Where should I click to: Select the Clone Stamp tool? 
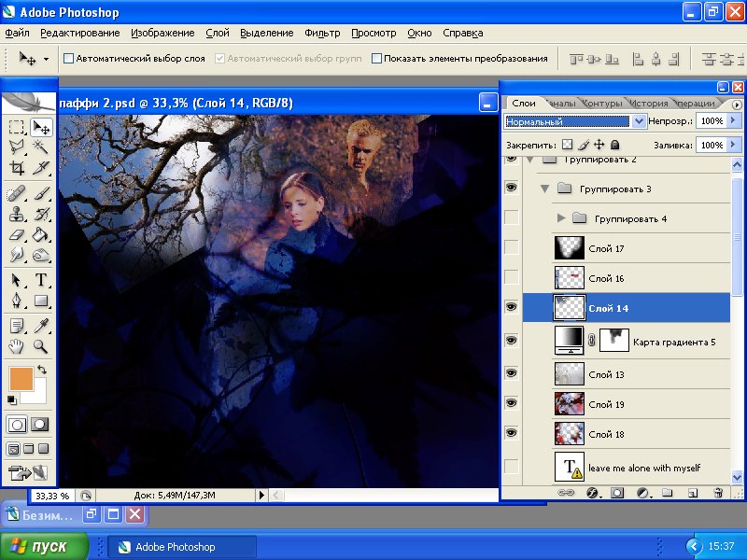[x=17, y=214]
